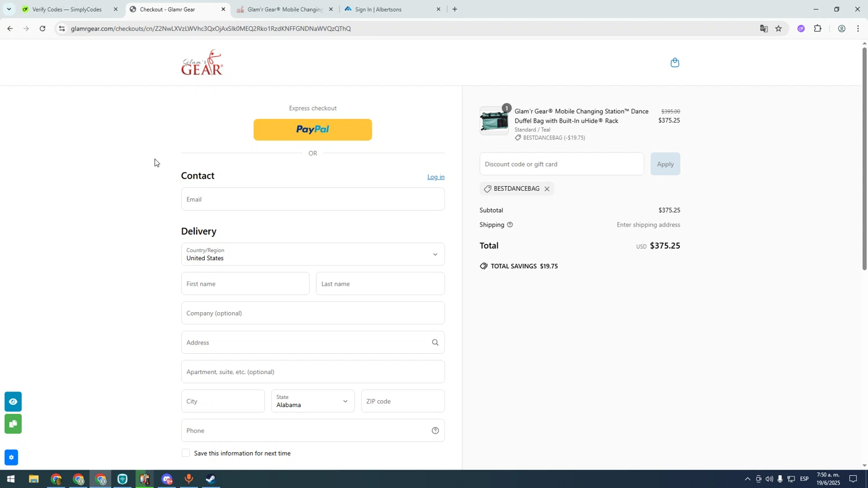Expand the Country/Region dropdown
This screenshot has height=488, width=868.
tap(313, 254)
